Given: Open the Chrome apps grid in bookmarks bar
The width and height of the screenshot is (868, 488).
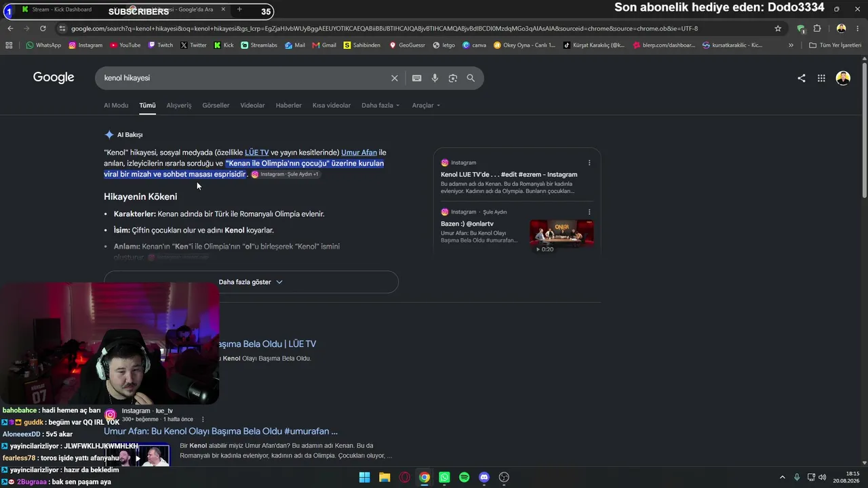Looking at the screenshot, I should pos(9,45).
